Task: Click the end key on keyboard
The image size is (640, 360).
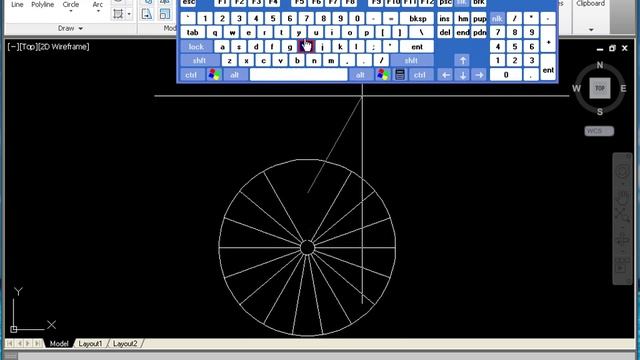Action: click(x=462, y=32)
